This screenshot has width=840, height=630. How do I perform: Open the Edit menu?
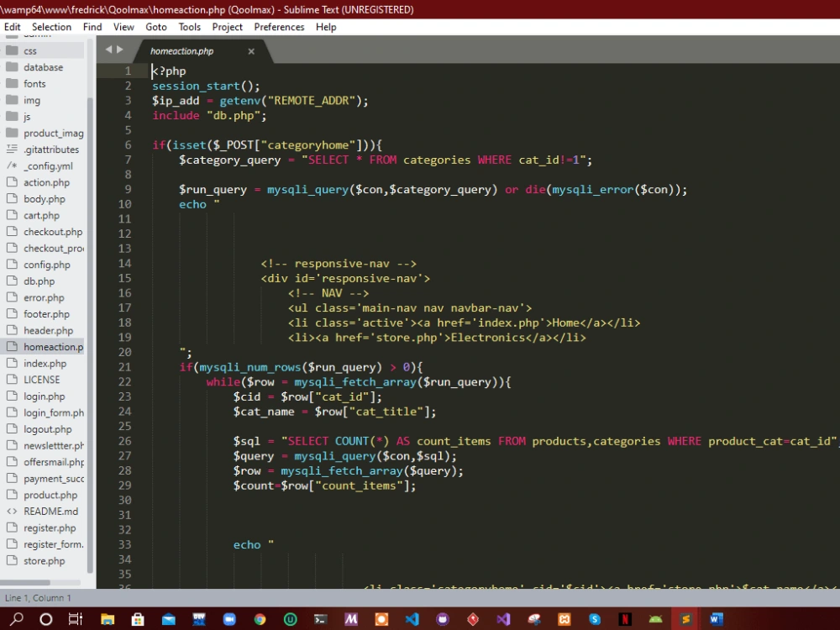click(12, 27)
